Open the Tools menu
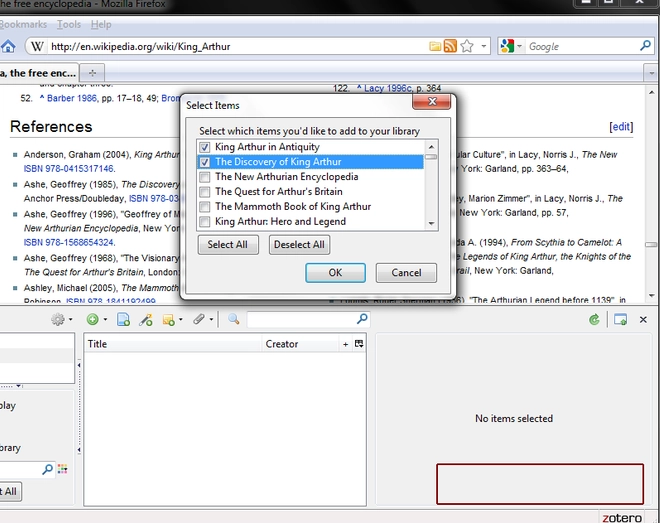 point(69,24)
